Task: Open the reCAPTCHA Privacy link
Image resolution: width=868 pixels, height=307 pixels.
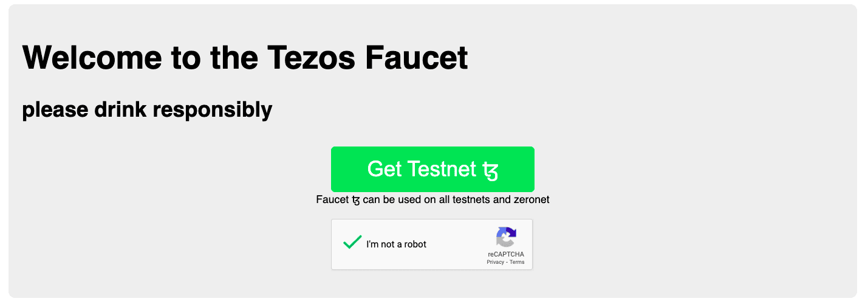Action: click(x=495, y=262)
